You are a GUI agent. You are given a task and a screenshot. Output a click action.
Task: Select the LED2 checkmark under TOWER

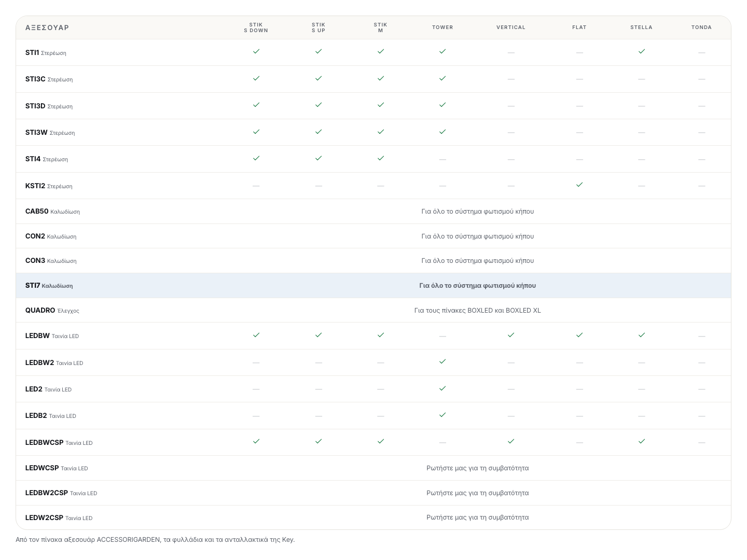coord(442,388)
